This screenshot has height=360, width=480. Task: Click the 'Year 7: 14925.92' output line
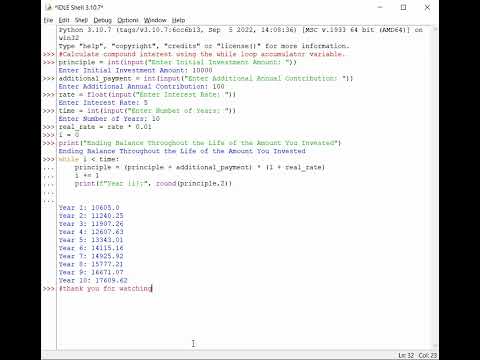click(91, 256)
